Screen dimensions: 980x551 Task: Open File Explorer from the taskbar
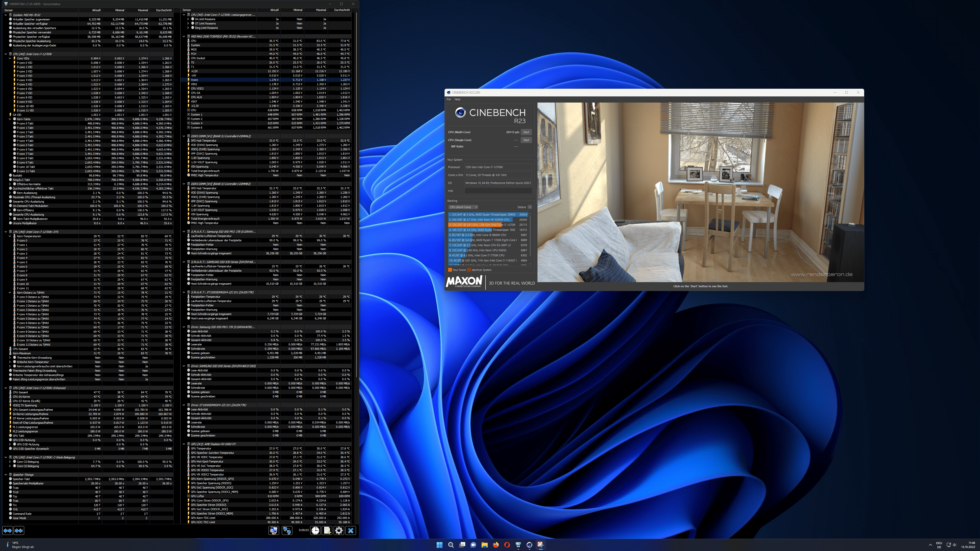click(484, 545)
